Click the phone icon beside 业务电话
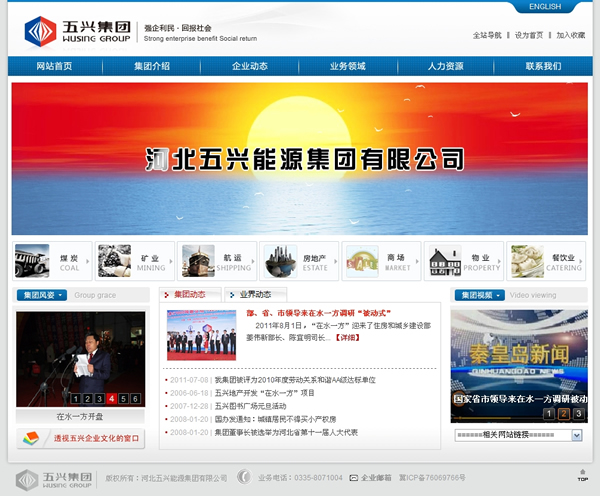This screenshot has width=600, height=496. pos(244,477)
